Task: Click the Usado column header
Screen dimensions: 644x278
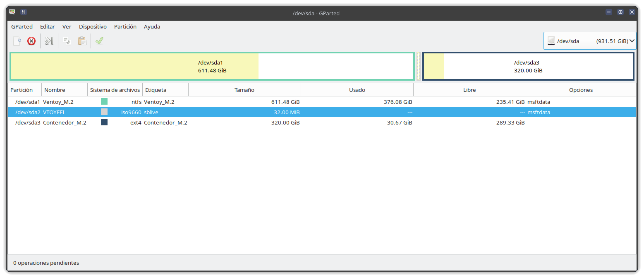Action: coord(357,90)
